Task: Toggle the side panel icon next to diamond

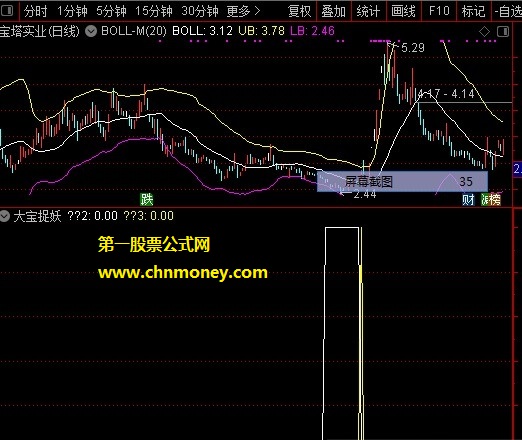Action: 503,32
